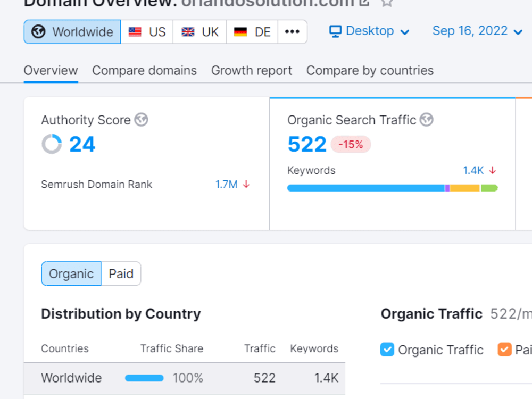
Task: Click the desktop monitor icon
Action: (335, 31)
